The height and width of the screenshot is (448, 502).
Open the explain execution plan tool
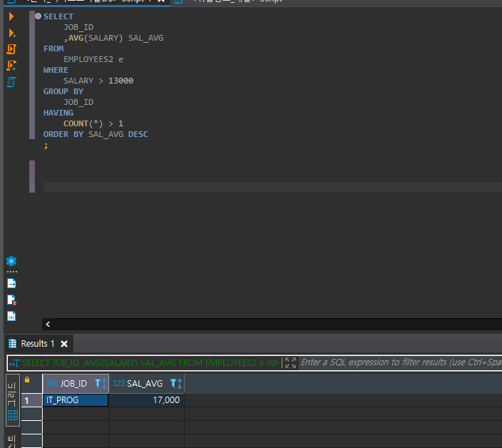[x=11, y=82]
